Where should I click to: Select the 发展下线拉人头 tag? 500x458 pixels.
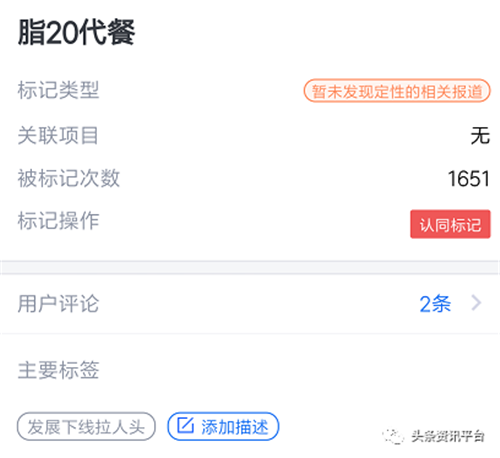86,426
